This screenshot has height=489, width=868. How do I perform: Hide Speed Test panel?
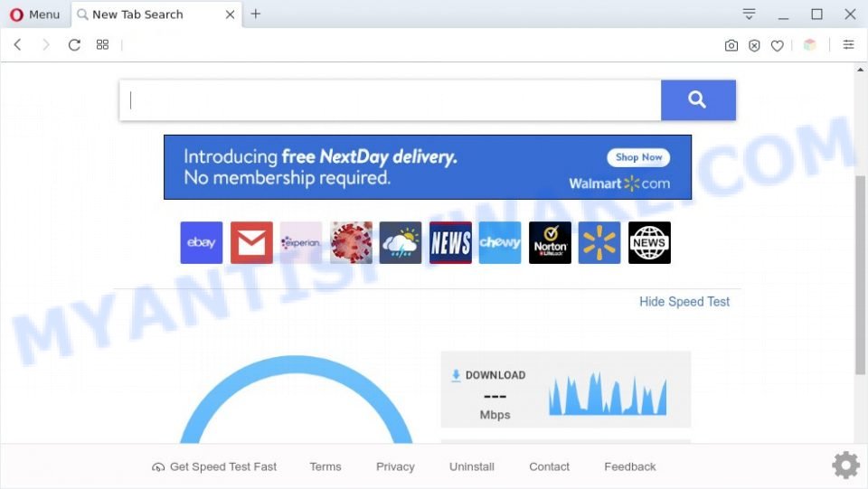tap(684, 302)
